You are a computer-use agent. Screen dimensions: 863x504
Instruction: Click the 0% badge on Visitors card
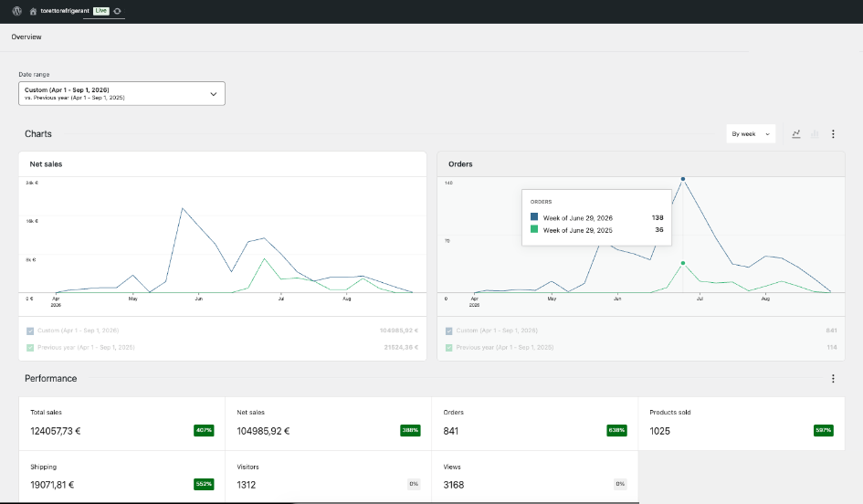tap(414, 484)
